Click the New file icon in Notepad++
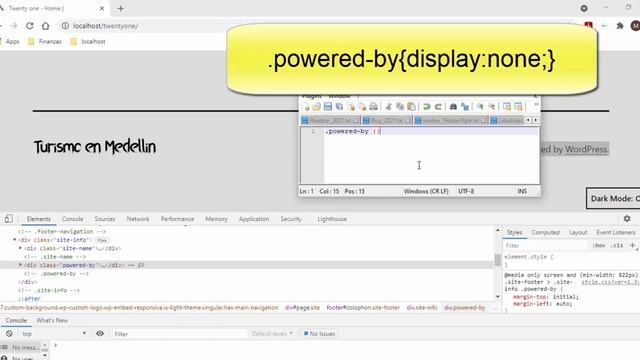The width and height of the screenshot is (640, 360). [306, 107]
